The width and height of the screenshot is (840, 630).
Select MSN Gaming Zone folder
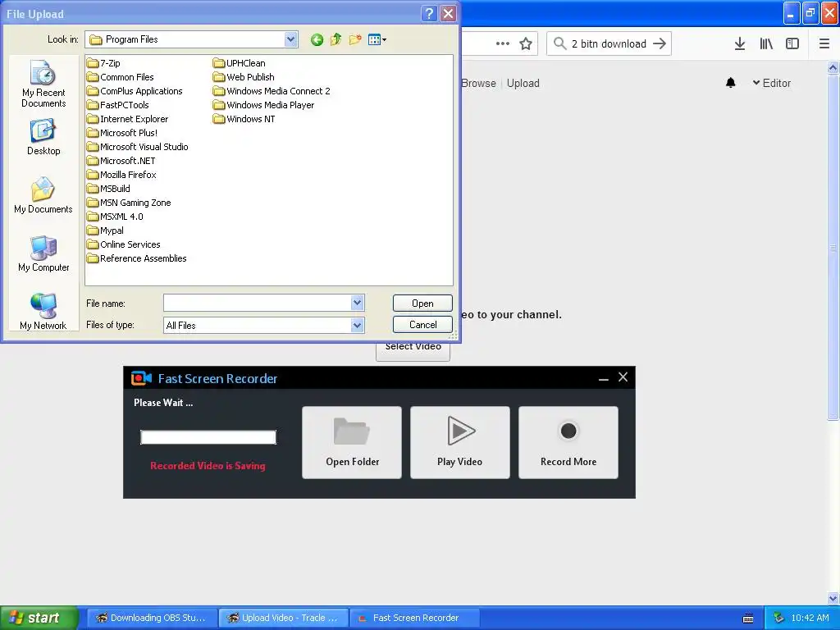129,203
